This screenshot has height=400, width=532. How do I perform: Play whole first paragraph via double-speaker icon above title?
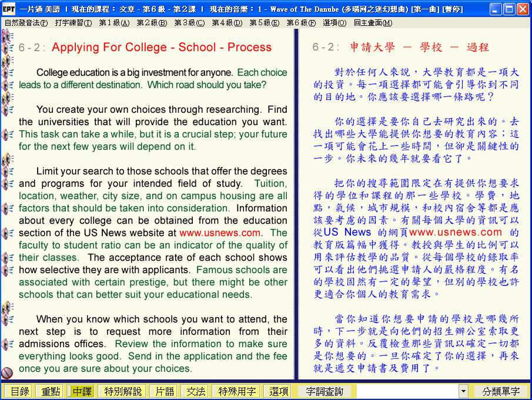coord(8,36)
